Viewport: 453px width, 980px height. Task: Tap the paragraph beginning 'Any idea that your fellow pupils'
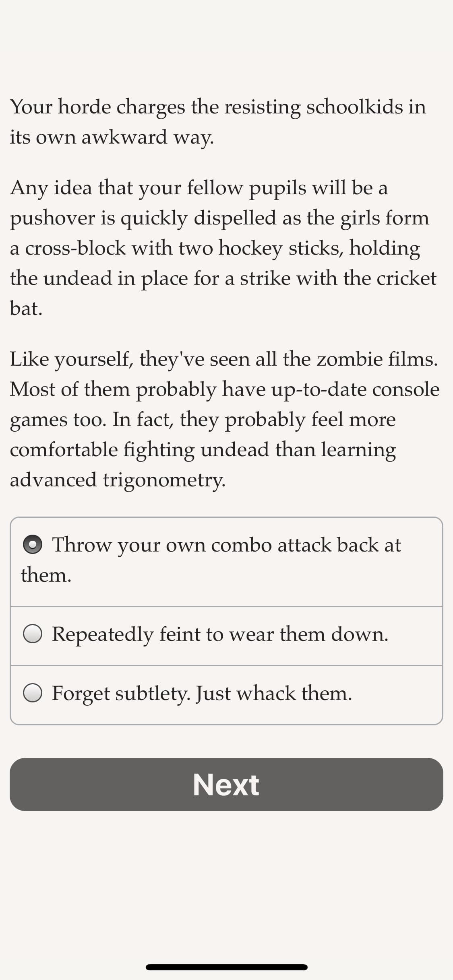[x=223, y=248]
